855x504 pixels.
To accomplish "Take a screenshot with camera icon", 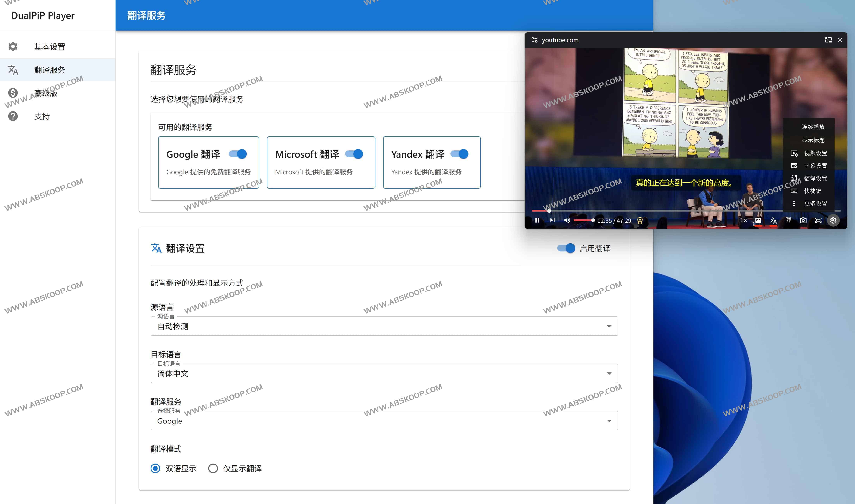I will (x=803, y=220).
